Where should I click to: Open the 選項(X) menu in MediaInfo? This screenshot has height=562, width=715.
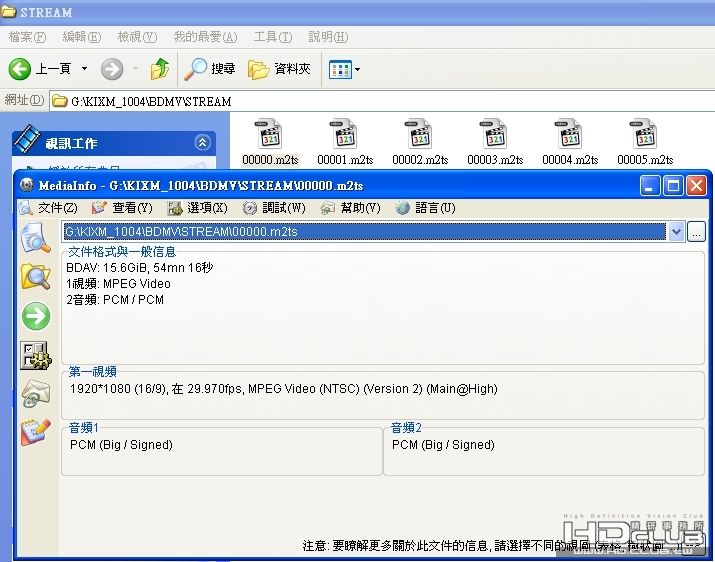coord(197,208)
